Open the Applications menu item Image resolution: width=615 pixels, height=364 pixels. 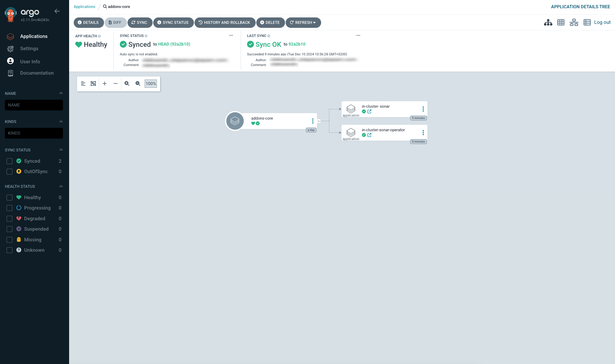pyautogui.click(x=34, y=36)
